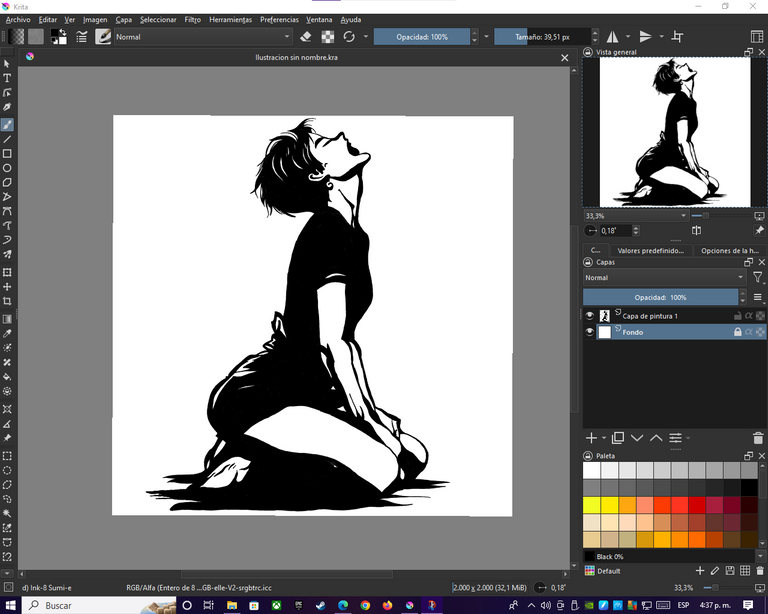This screenshot has width=768, height=614.
Task: Delete layer using the trash icon
Action: [758, 438]
